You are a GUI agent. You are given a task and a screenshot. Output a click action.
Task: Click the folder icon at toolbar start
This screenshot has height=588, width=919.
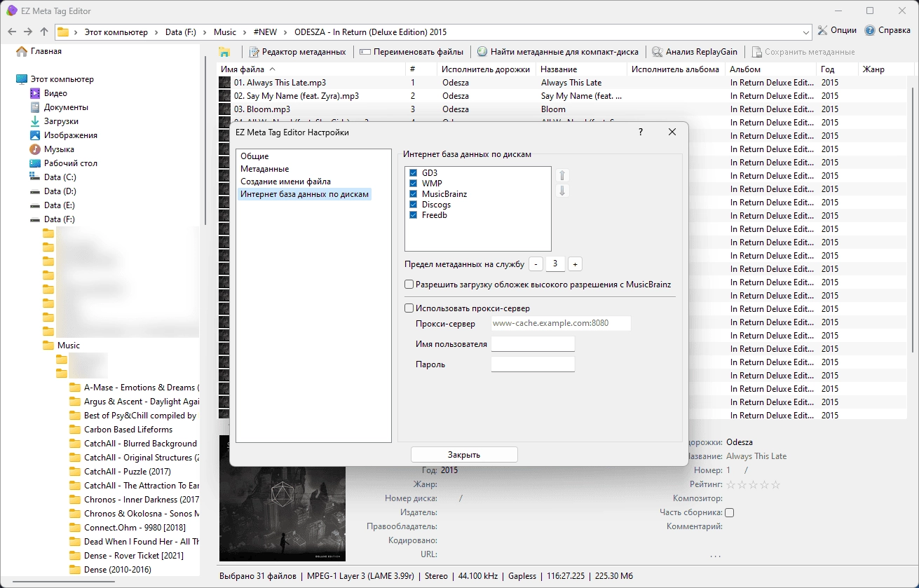pos(224,52)
